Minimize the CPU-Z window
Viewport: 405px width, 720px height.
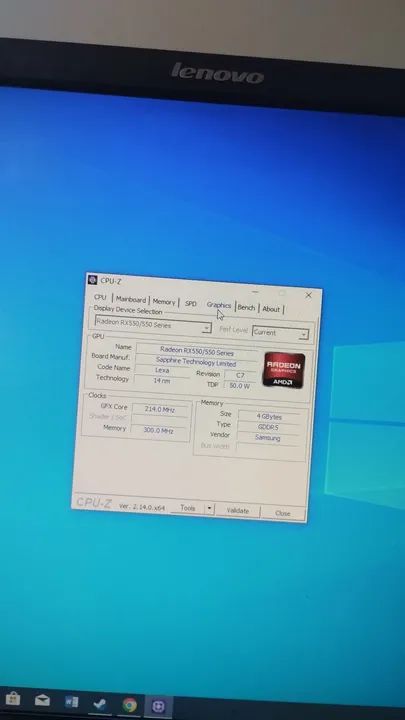(255, 292)
